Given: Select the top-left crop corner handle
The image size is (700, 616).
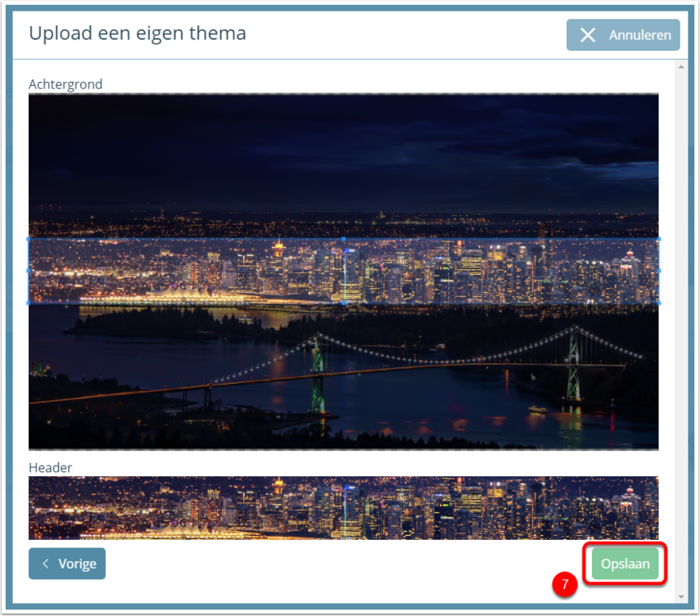Looking at the screenshot, I should (29, 239).
